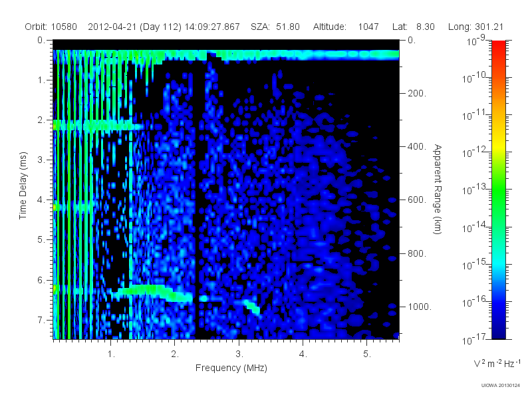Click the 'Time Delay (ms)' axis label

tap(23, 186)
